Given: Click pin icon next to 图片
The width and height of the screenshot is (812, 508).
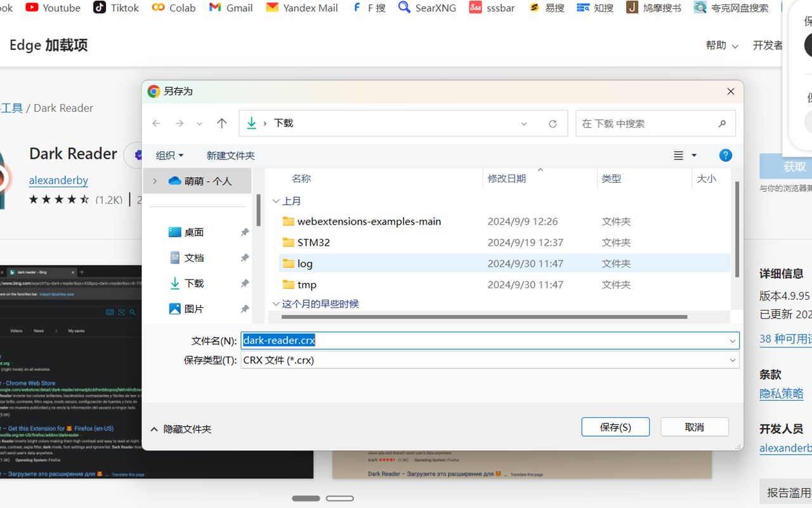Looking at the screenshot, I should 244,309.
